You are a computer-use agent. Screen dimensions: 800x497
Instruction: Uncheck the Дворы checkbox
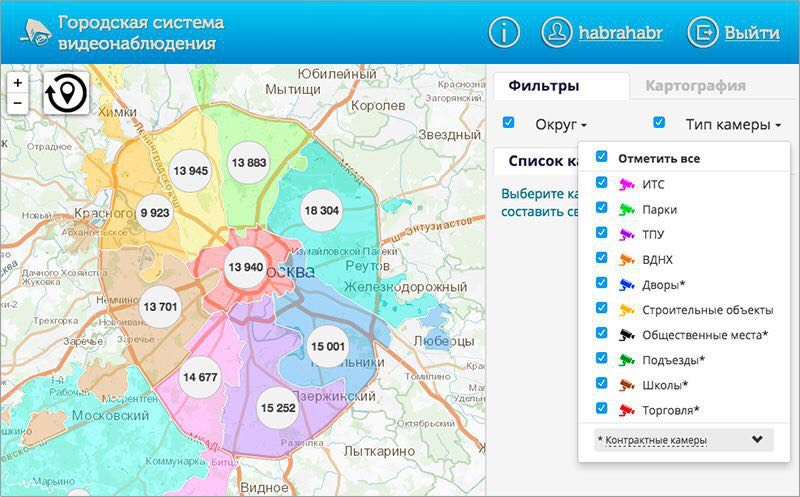point(602,282)
